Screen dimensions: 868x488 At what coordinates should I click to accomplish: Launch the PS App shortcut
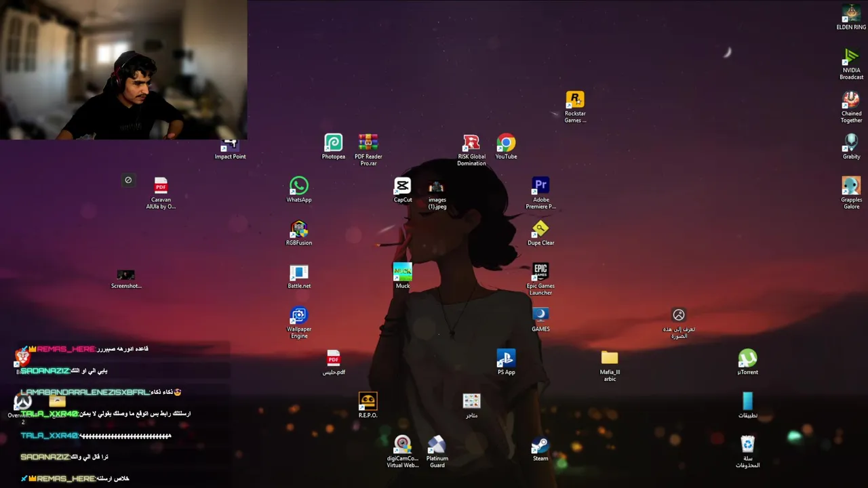point(506,362)
